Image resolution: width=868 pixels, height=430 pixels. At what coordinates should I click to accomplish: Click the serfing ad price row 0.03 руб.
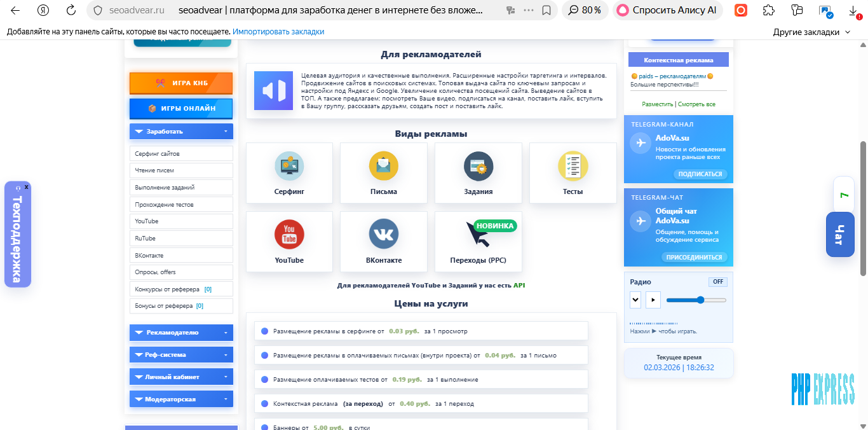(x=421, y=331)
